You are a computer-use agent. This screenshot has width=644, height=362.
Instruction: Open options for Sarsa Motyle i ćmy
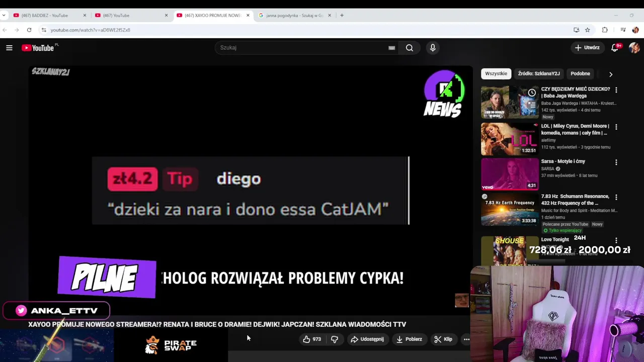pyautogui.click(x=616, y=162)
